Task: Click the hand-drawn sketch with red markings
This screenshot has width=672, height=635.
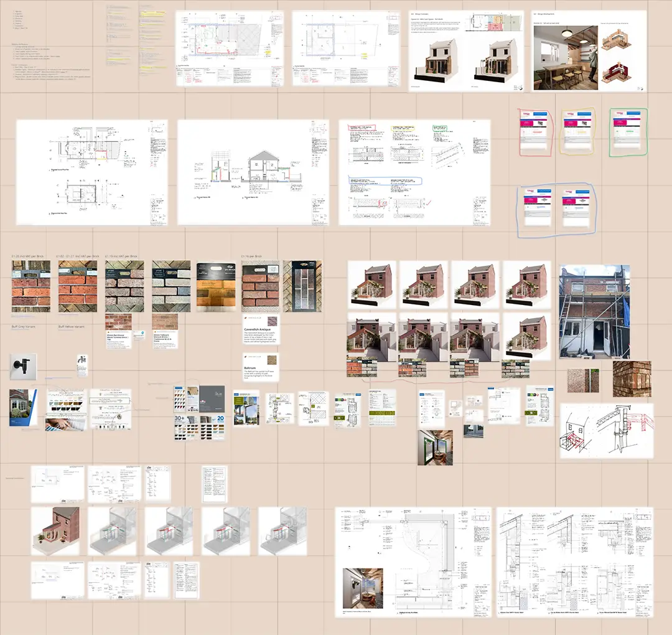Action: 607,430
